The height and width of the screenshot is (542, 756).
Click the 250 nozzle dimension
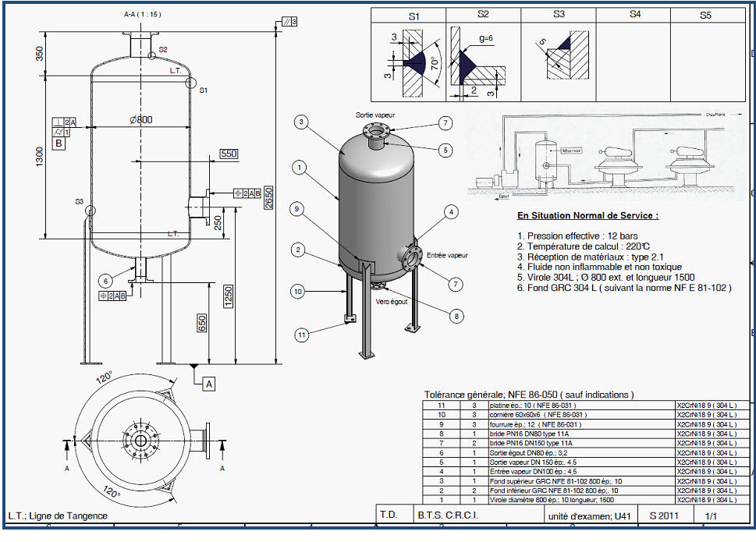tap(218, 222)
